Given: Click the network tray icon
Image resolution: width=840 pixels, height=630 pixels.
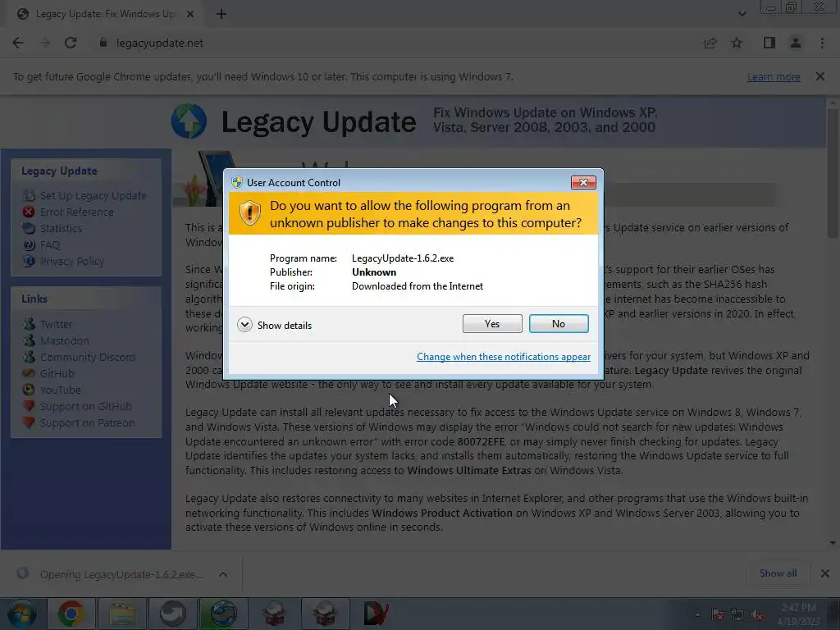Looking at the screenshot, I should coord(737,615).
